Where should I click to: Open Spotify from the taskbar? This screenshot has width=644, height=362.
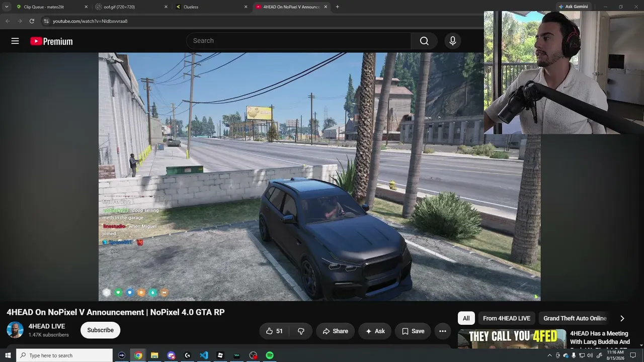pos(270,355)
